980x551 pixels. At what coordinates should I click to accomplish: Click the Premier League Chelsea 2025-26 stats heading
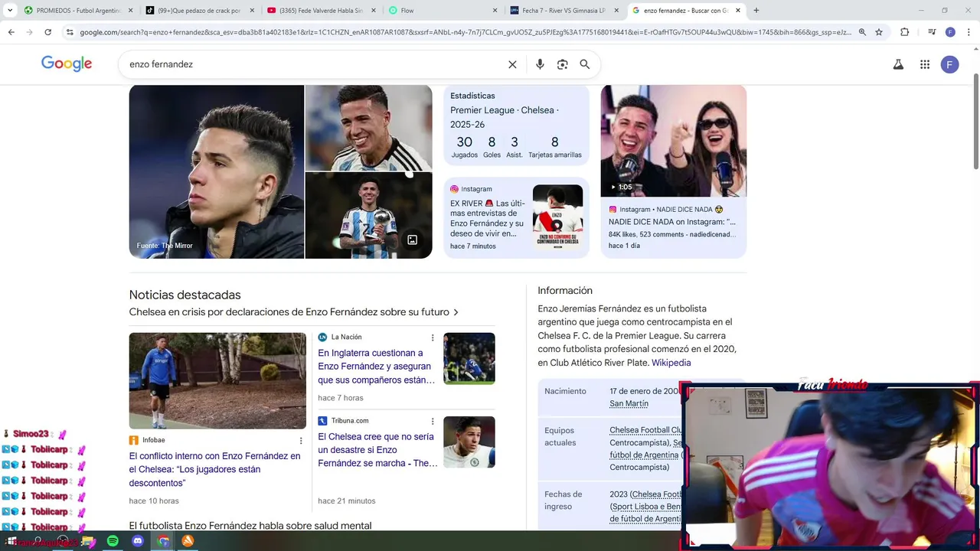[505, 117]
